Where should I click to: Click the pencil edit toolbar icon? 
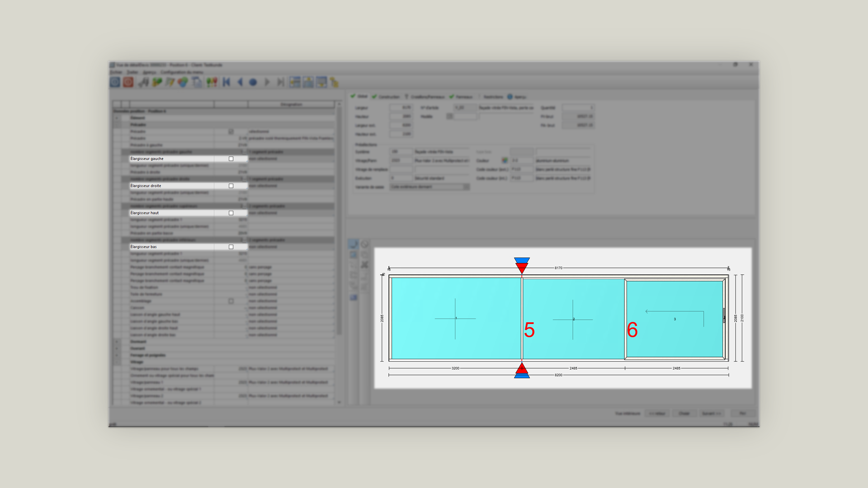pos(170,82)
